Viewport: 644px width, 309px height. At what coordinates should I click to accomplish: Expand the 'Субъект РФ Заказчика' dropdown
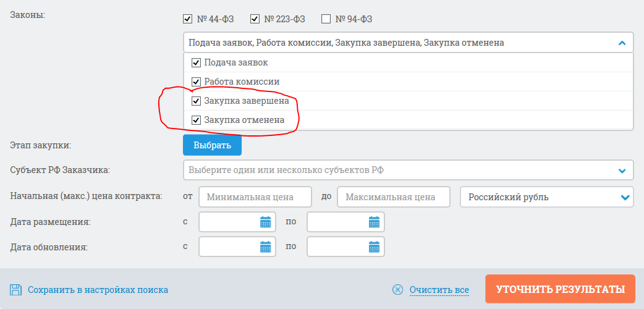click(622, 171)
